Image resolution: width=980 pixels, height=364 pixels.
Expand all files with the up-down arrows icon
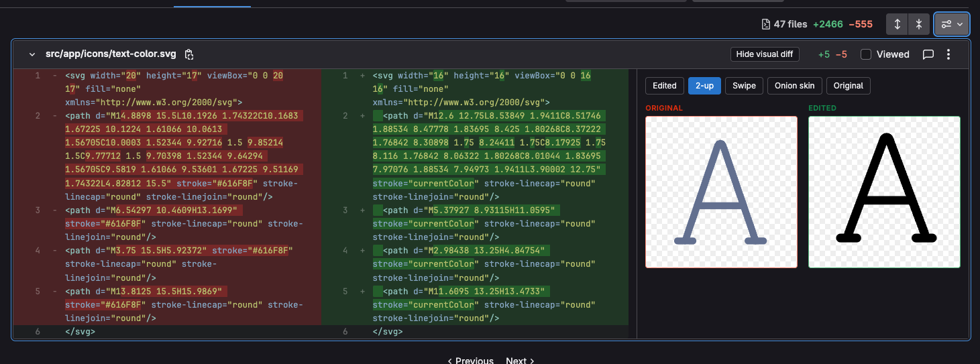click(x=897, y=24)
